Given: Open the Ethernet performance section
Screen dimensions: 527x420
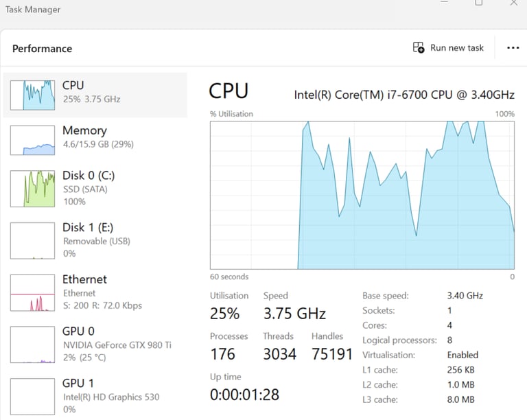Looking at the screenshot, I should click(84, 279).
